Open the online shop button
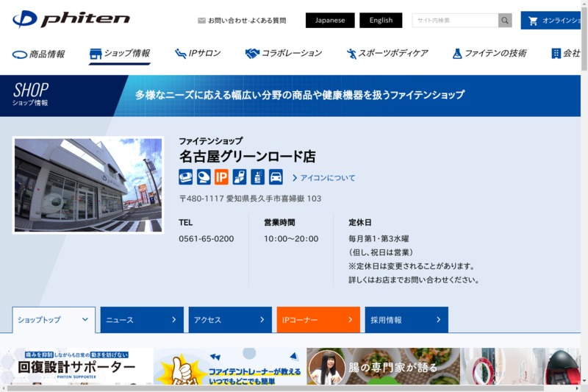 [551, 21]
